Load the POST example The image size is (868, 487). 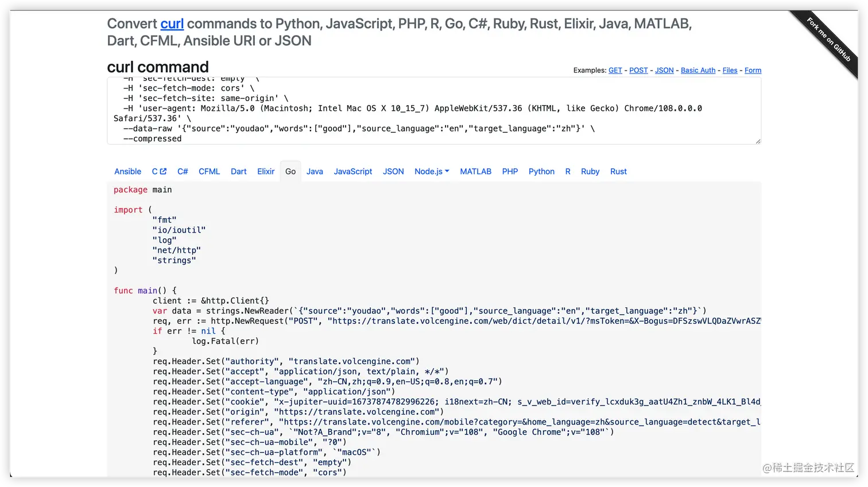pyautogui.click(x=638, y=70)
